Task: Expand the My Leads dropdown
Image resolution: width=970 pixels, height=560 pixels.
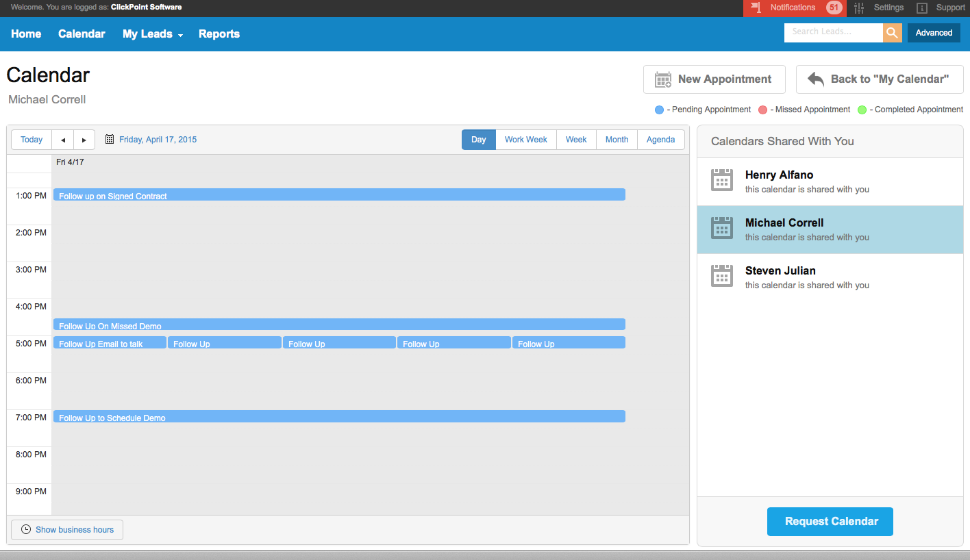Action: tap(152, 34)
